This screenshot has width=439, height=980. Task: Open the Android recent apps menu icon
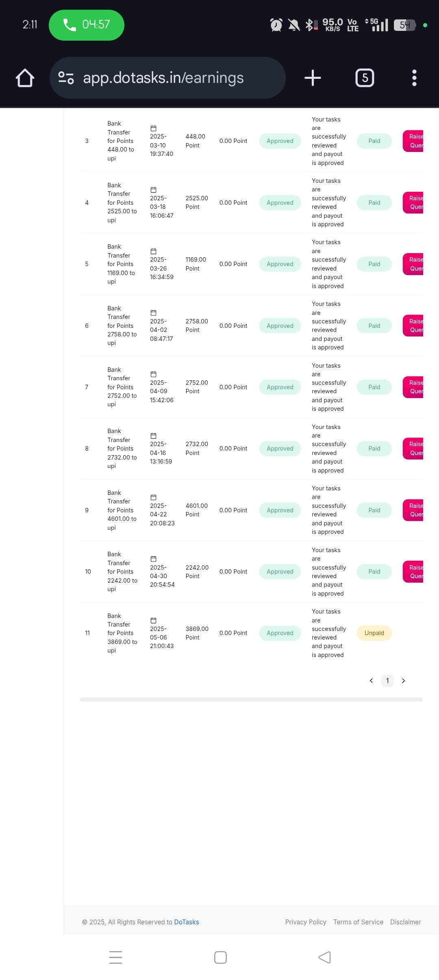click(x=116, y=957)
